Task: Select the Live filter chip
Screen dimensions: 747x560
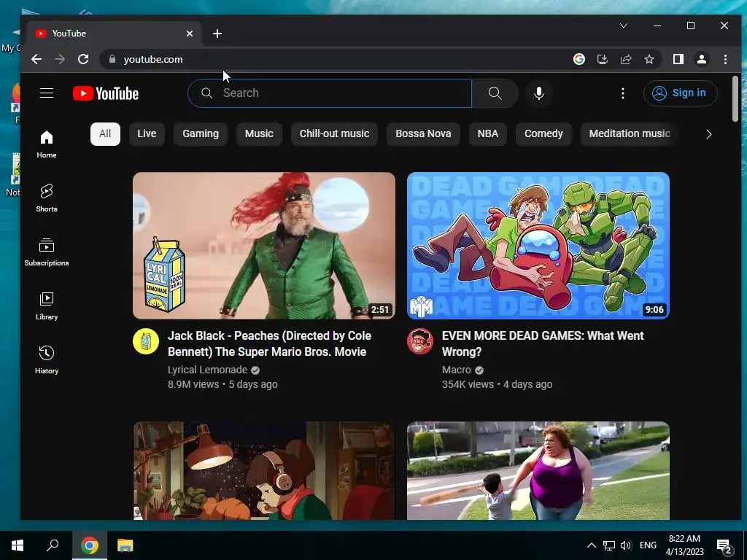Action: [x=147, y=134]
